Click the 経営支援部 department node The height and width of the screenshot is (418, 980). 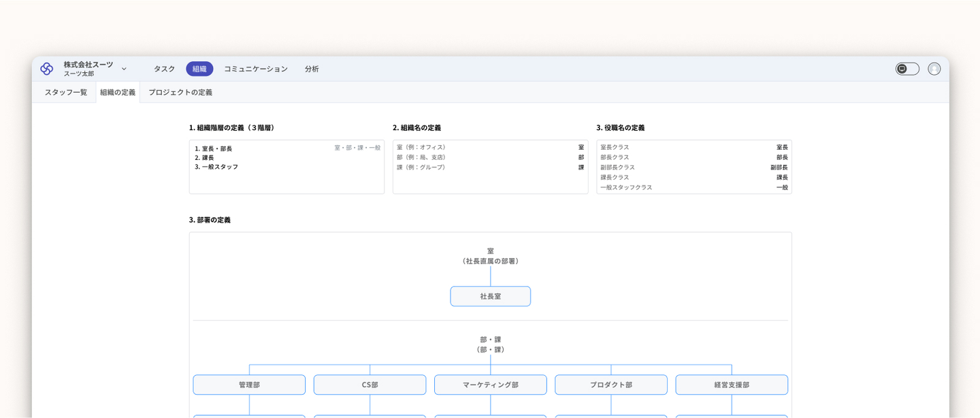click(x=732, y=385)
